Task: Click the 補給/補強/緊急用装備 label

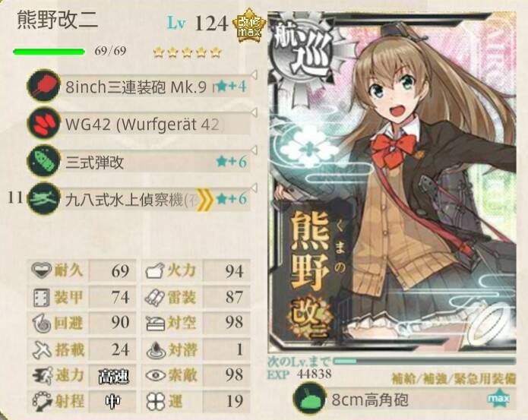Action: 454,378
